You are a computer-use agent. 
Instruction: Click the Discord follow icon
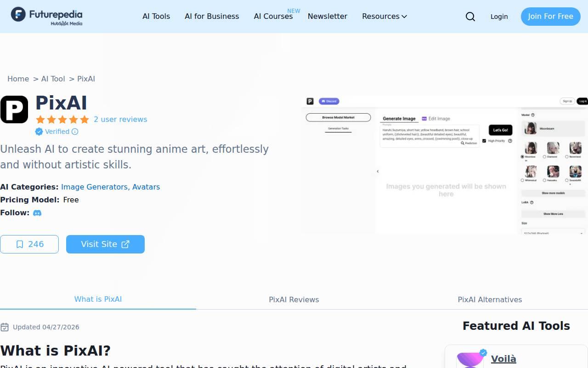(37, 213)
